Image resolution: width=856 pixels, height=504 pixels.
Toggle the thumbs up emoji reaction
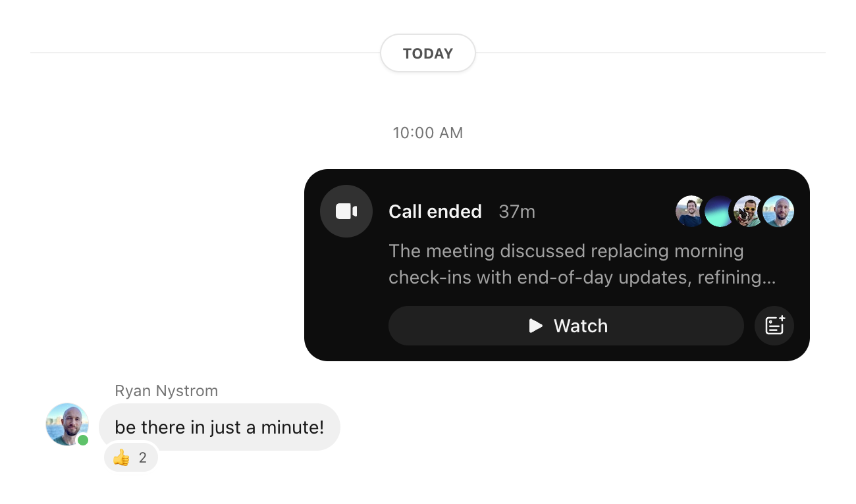click(121, 458)
